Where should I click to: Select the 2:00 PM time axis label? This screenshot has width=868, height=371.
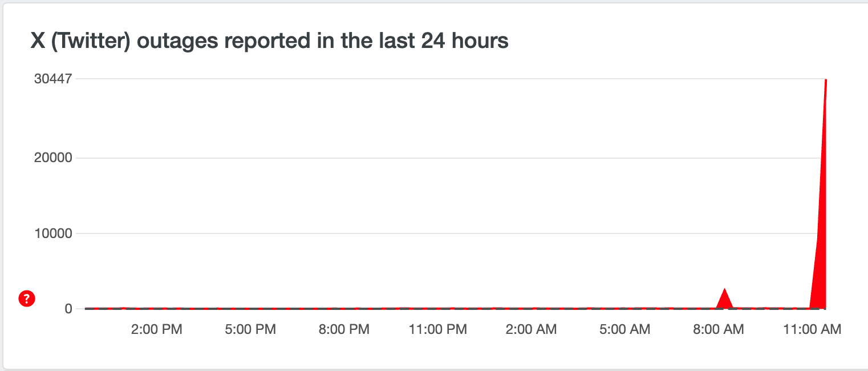(x=156, y=329)
